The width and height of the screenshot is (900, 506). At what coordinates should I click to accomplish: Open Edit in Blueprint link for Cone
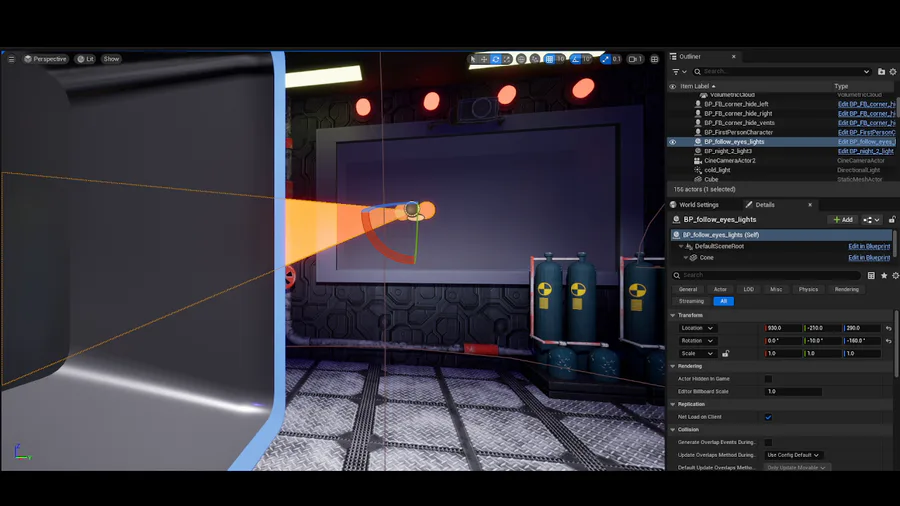tap(869, 258)
